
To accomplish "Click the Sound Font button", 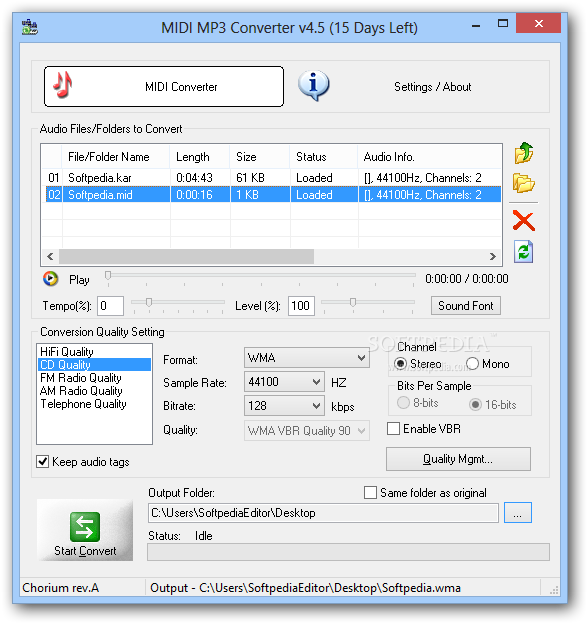I will pos(465,306).
